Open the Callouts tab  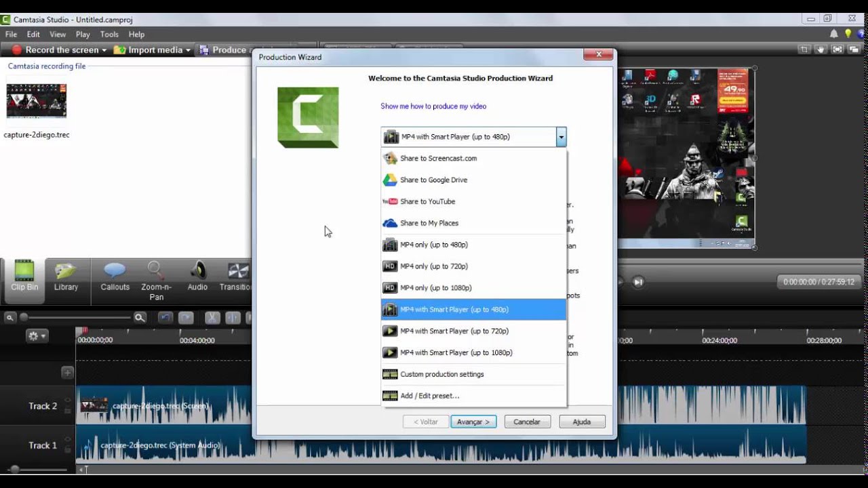pos(115,277)
